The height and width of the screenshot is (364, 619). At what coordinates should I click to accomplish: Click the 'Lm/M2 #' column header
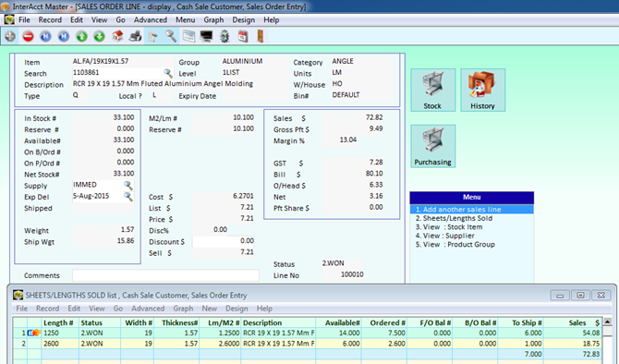pyautogui.click(x=221, y=322)
